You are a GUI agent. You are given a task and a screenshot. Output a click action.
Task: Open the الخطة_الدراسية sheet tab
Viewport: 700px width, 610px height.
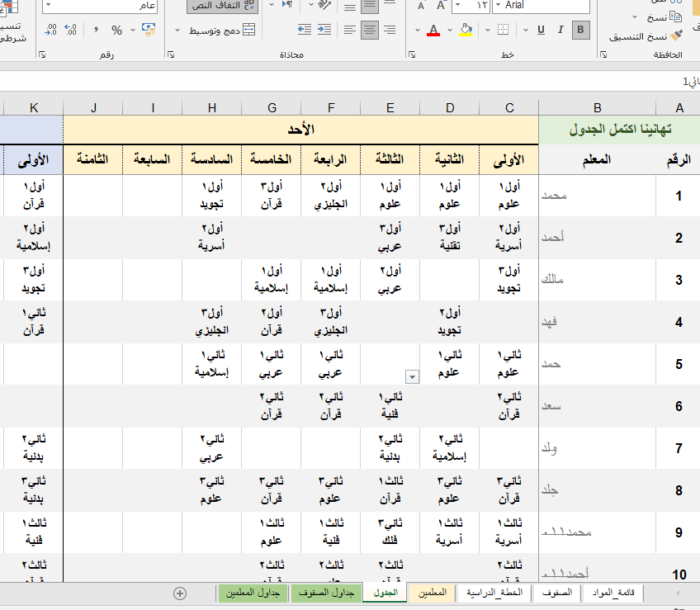494,593
